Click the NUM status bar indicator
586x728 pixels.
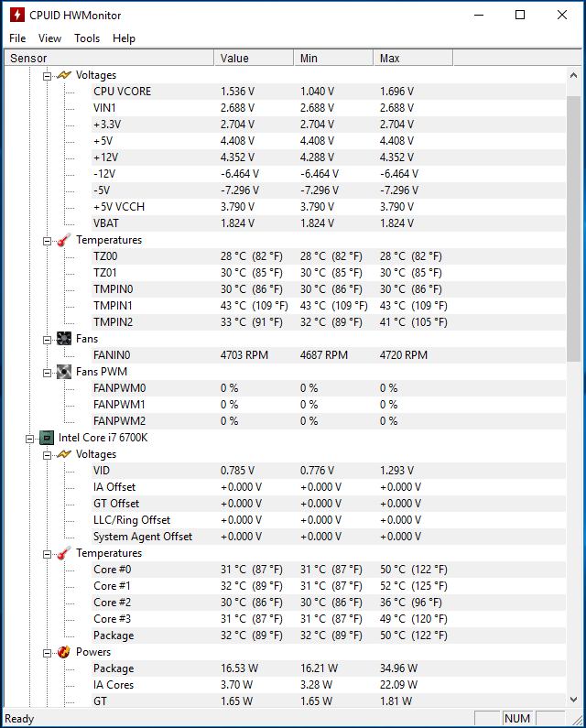click(517, 718)
